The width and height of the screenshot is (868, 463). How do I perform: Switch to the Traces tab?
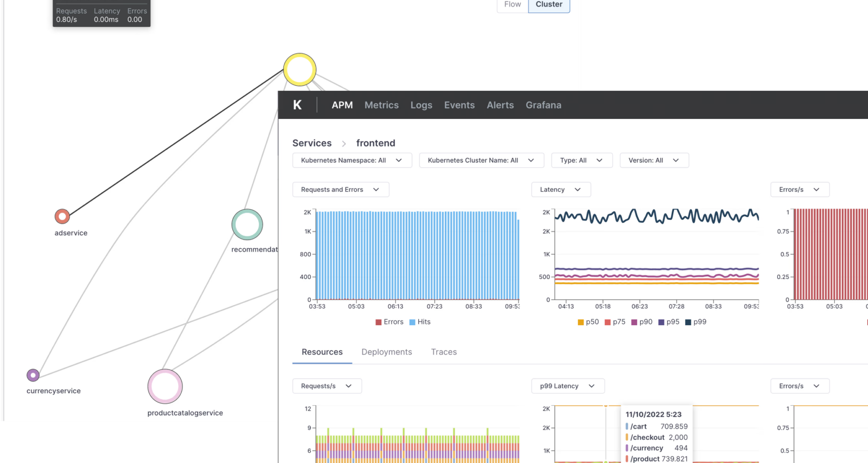coord(444,352)
